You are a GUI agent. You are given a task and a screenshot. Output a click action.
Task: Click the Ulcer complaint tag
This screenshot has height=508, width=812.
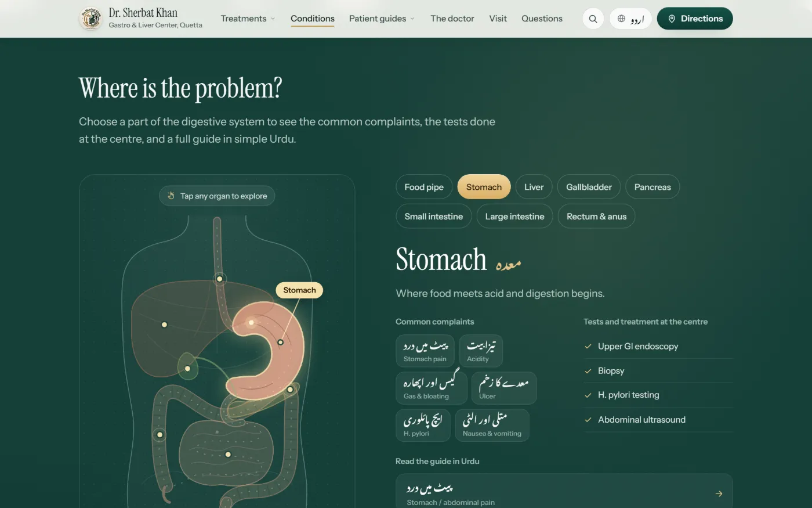tap(504, 388)
